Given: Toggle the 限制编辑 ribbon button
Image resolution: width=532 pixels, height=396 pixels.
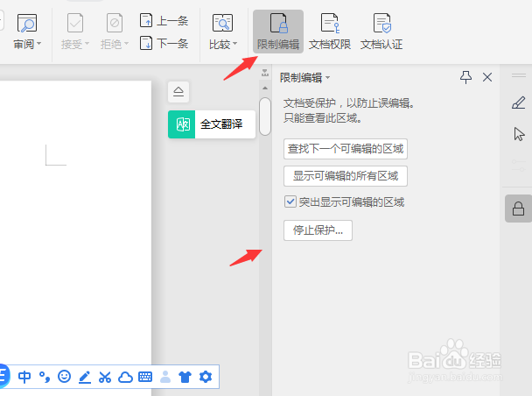Looking at the screenshot, I should point(278,32).
